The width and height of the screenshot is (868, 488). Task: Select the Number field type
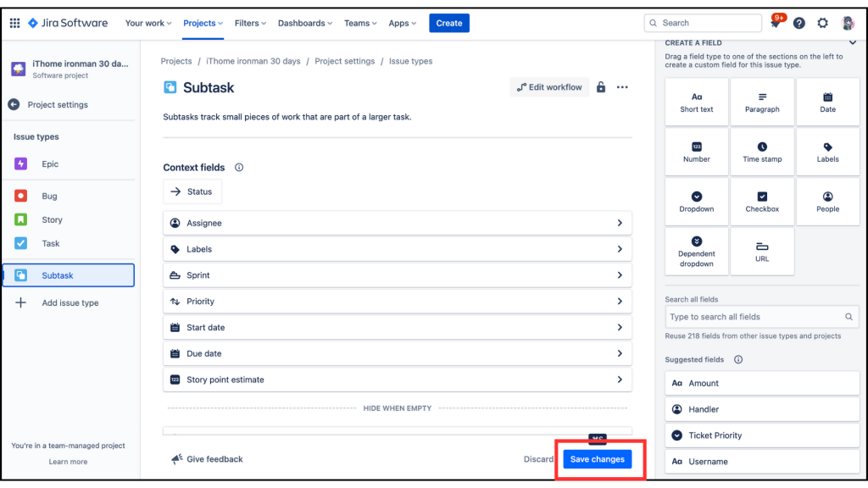coord(697,152)
